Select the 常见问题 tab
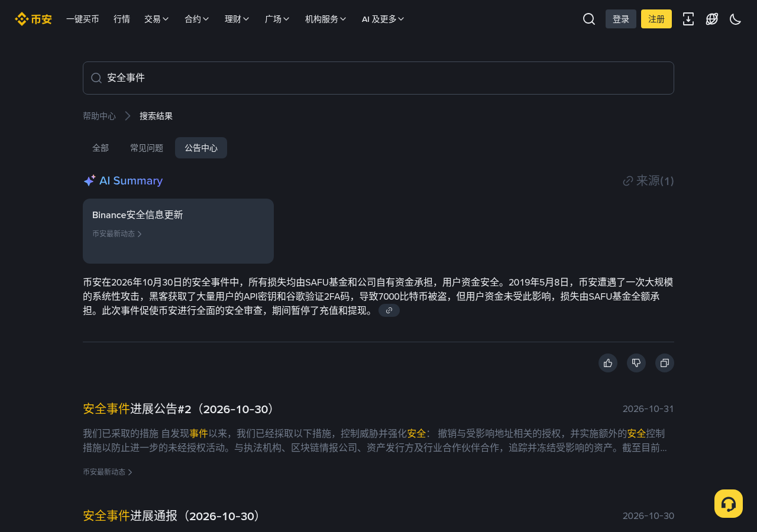Screen dimensions: 757x532 [x=147, y=148]
